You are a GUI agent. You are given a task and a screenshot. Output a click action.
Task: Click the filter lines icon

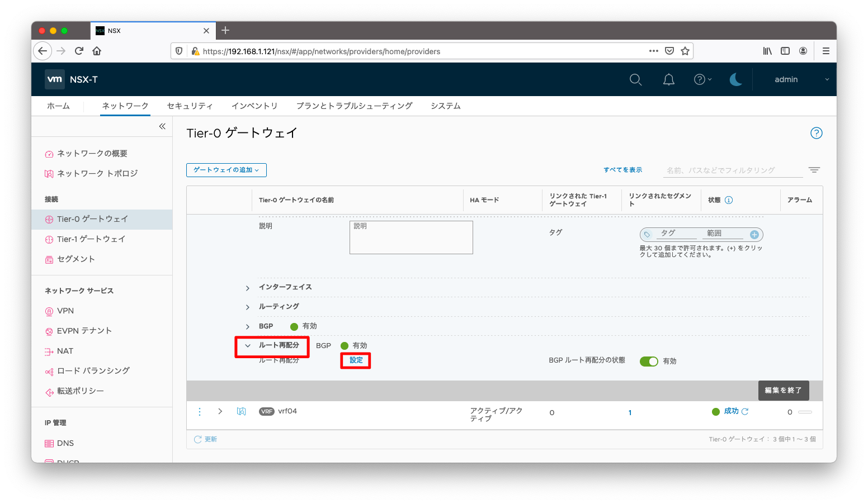point(814,170)
